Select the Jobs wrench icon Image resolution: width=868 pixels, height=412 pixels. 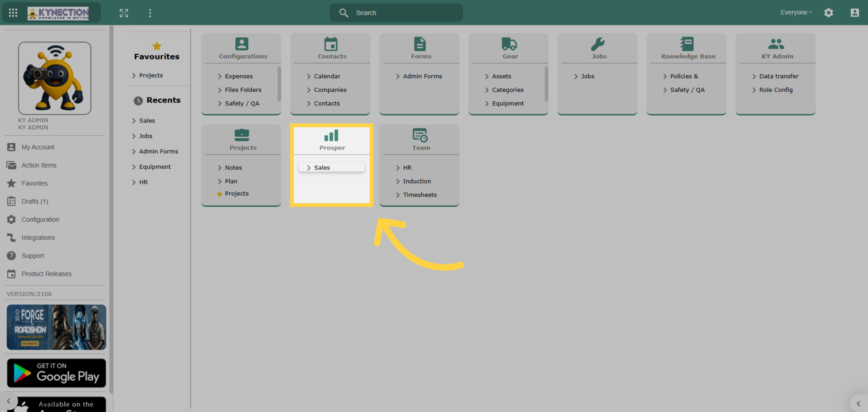tap(598, 44)
